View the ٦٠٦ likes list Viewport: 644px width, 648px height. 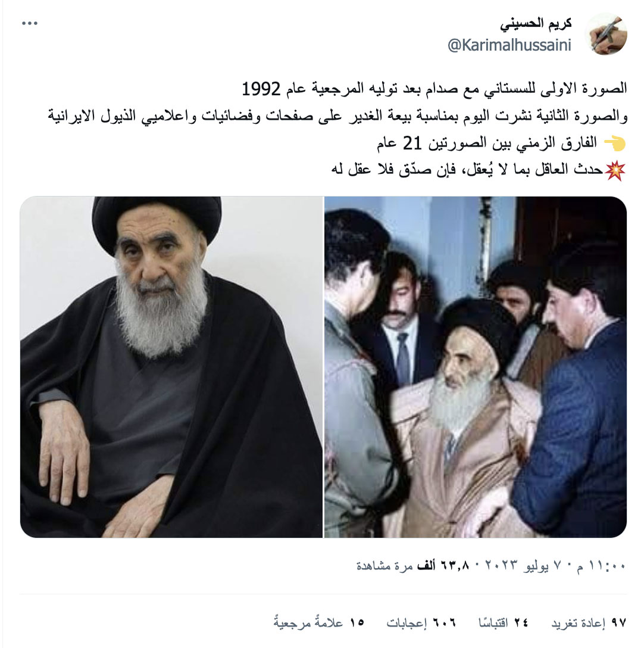pos(421,622)
